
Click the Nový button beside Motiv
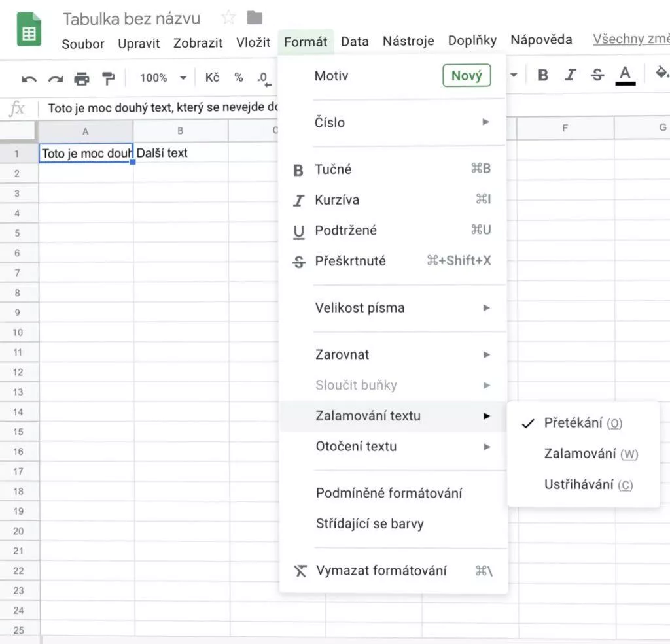click(x=467, y=76)
